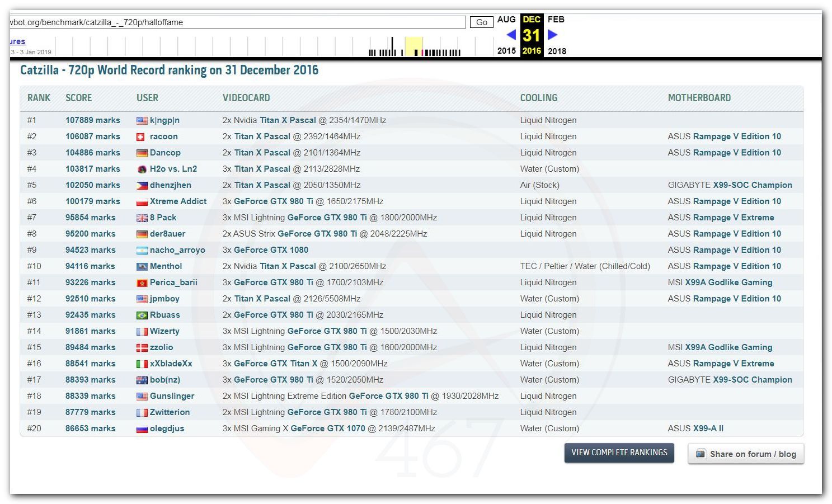The height and width of the screenshot is (504, 832).
Task: Click the yellow highlighted sparkline section
Action: pyautogui.click(x=414, y=46)
